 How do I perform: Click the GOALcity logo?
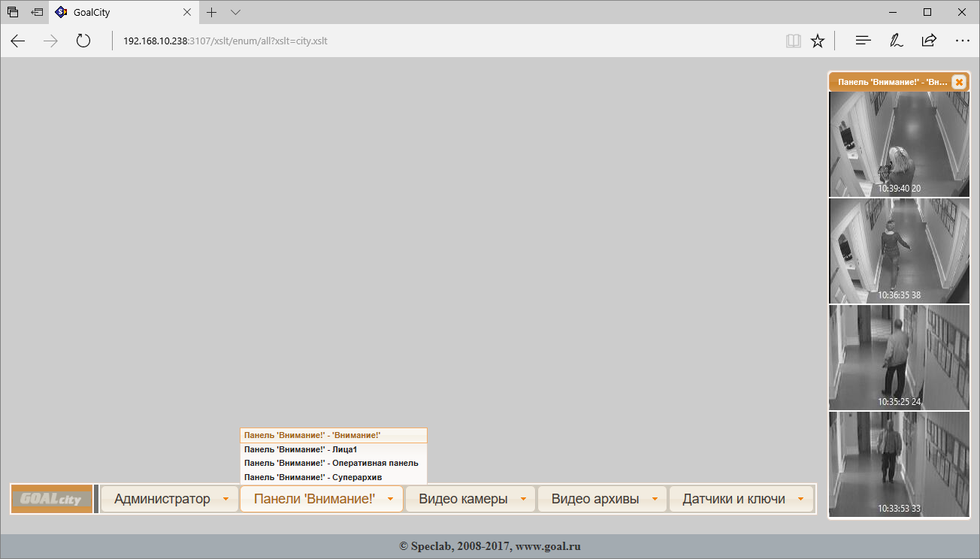click(52, 499)
